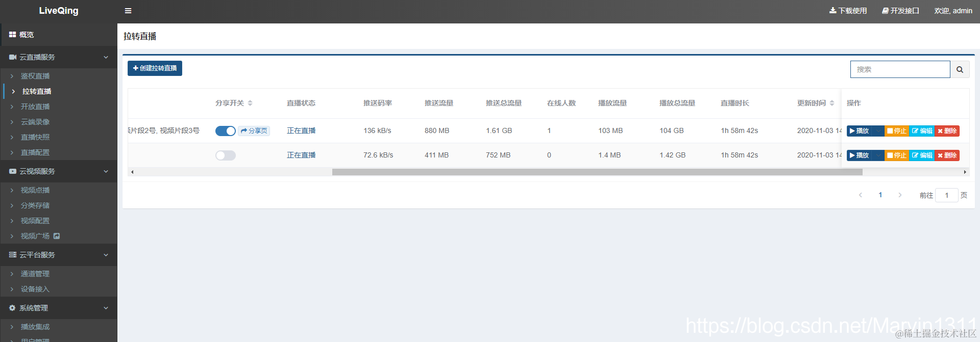Open the 分享页 share page link
The width and height of the screenshot is (980, 342).
254,131
